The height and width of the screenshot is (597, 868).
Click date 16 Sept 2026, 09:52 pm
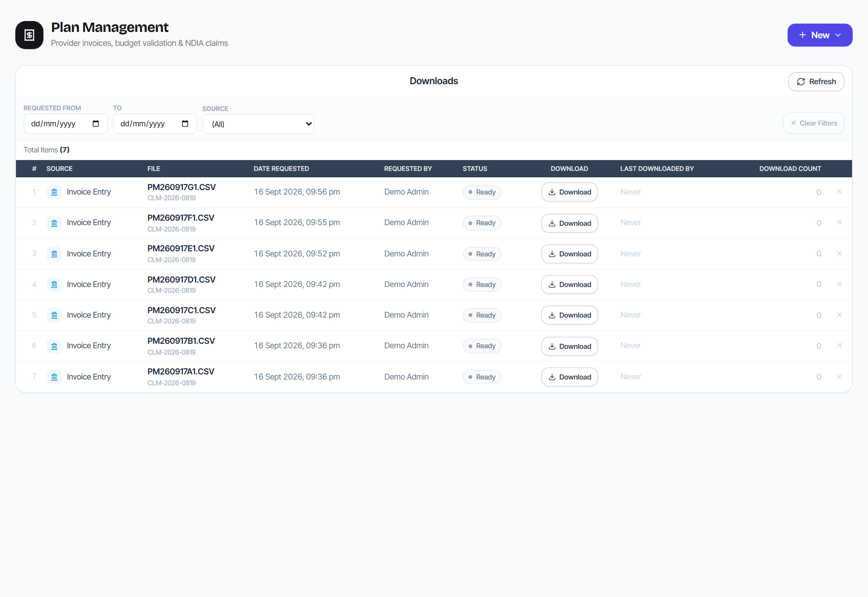(x=297, y=254)
